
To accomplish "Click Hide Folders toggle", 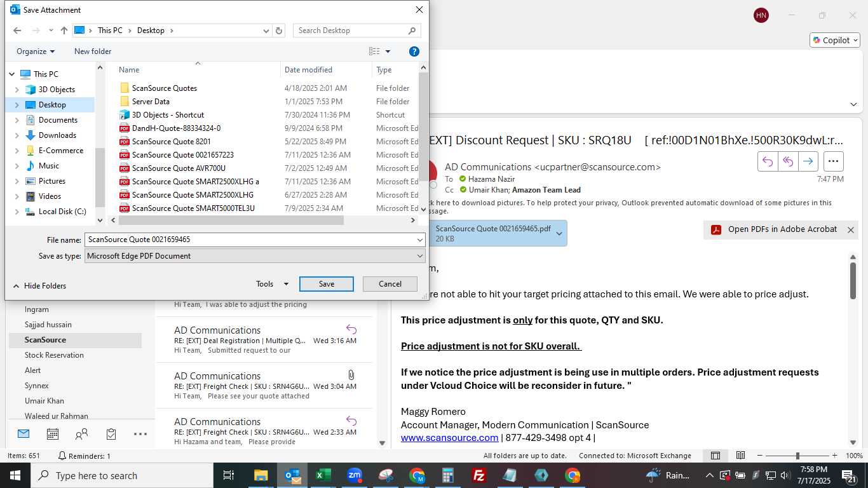I will tap(39, 286).
